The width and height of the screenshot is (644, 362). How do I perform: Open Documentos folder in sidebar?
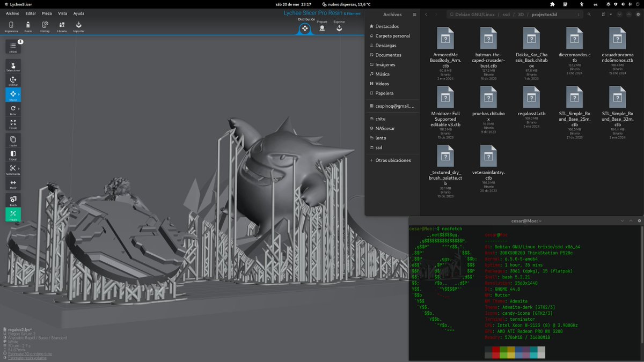(391, 55)
